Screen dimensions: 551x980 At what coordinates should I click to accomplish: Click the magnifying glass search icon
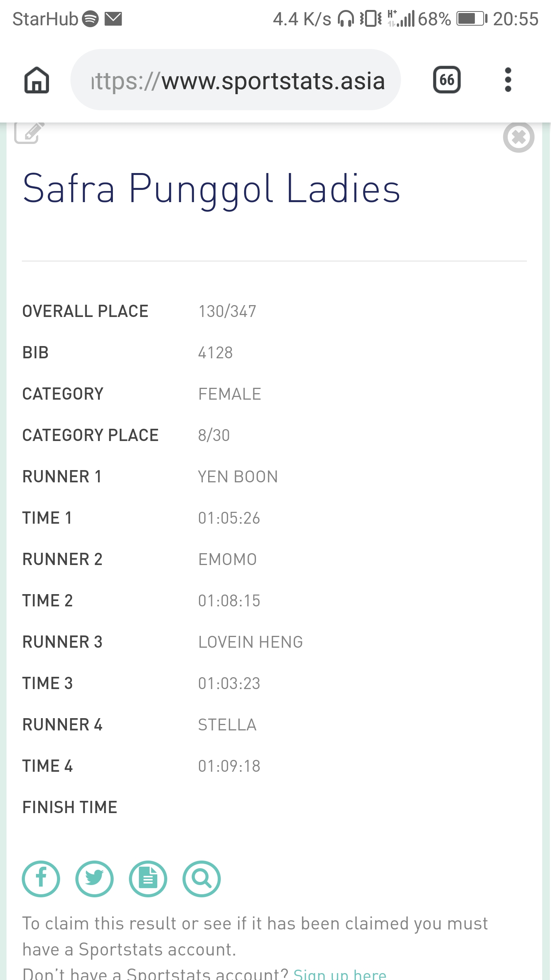[202, 879]
